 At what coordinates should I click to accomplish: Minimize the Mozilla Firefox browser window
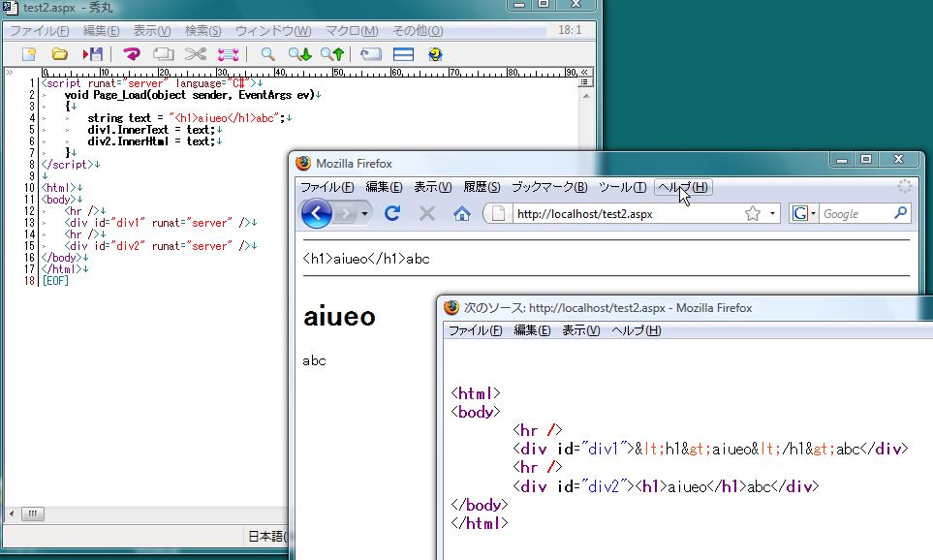pyautogui.click(x=842, y=159)
